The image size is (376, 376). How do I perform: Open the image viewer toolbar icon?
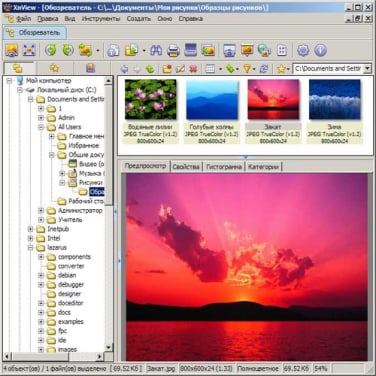coord(12,50)
